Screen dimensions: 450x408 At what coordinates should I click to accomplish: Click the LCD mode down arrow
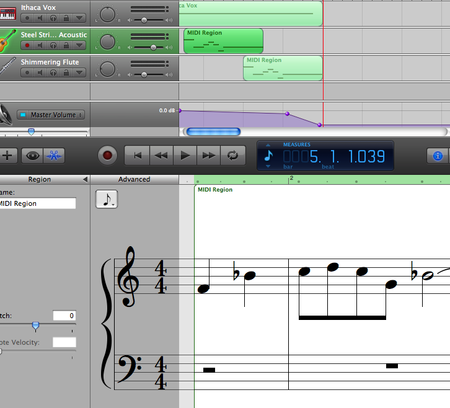pos(268,166)
